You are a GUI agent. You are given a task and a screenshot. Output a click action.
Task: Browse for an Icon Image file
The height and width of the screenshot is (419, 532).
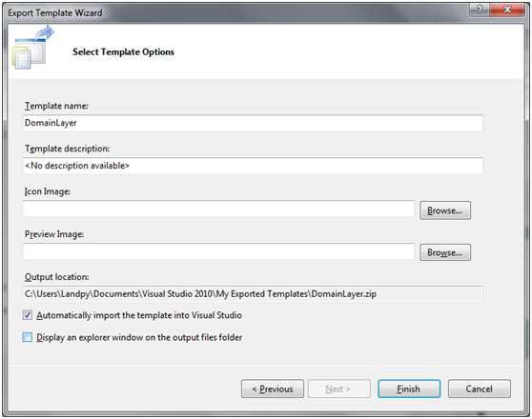tap(445, 210)
